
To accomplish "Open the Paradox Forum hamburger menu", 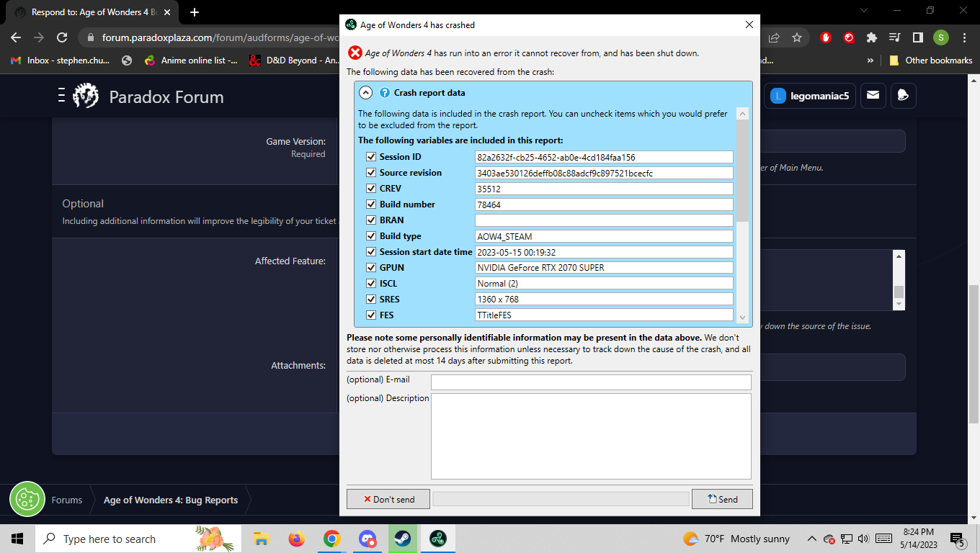I will click(x=62, y=96).
